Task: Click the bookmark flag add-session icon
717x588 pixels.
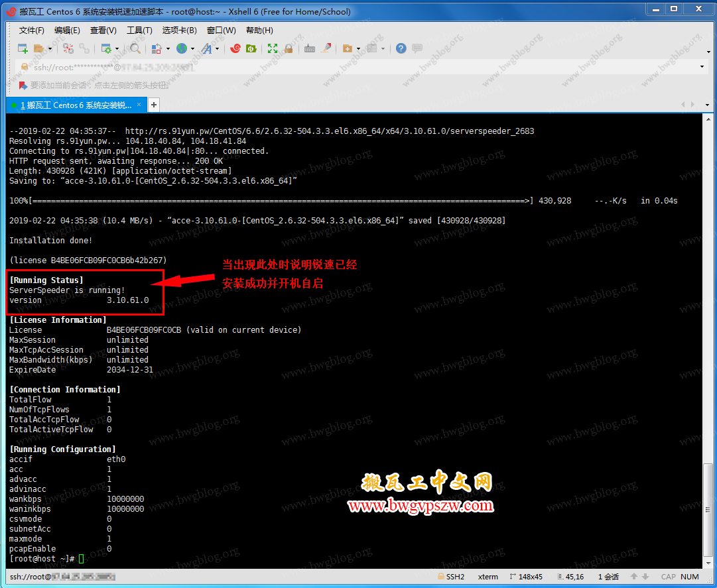Action: [23, 86]
